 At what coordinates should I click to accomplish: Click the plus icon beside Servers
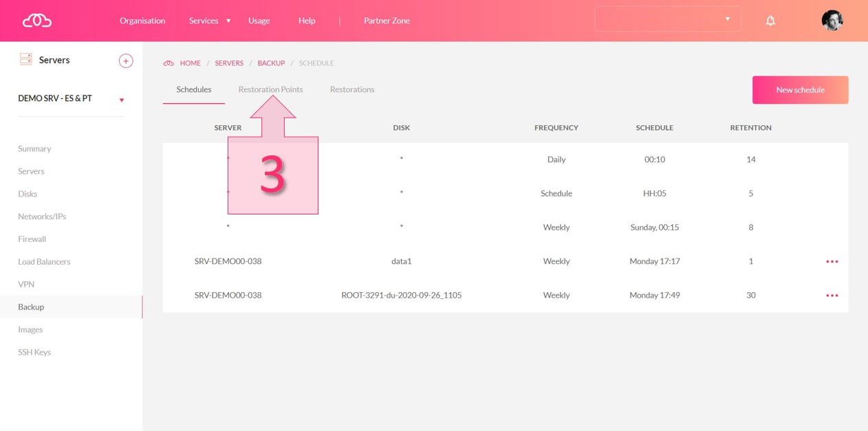126,60
